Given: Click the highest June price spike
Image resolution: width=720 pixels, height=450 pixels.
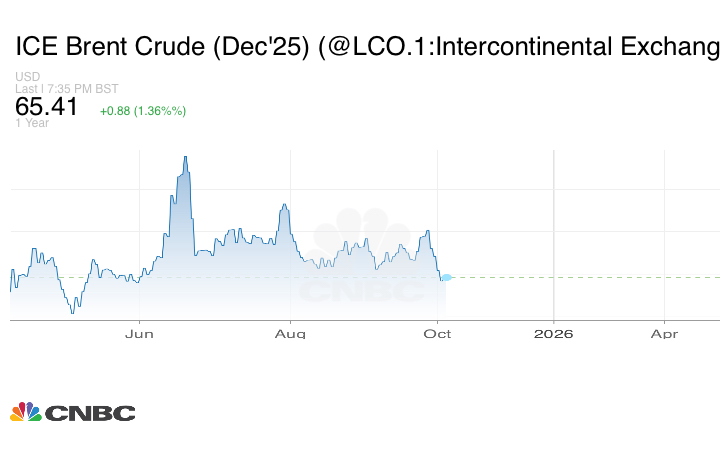Looking at the screenshot, I should tap(186, 158).
